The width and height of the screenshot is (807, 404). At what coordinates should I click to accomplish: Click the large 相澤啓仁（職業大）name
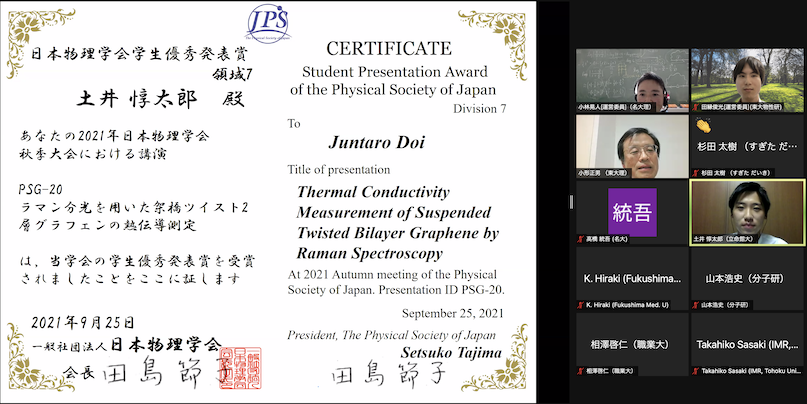632,344
